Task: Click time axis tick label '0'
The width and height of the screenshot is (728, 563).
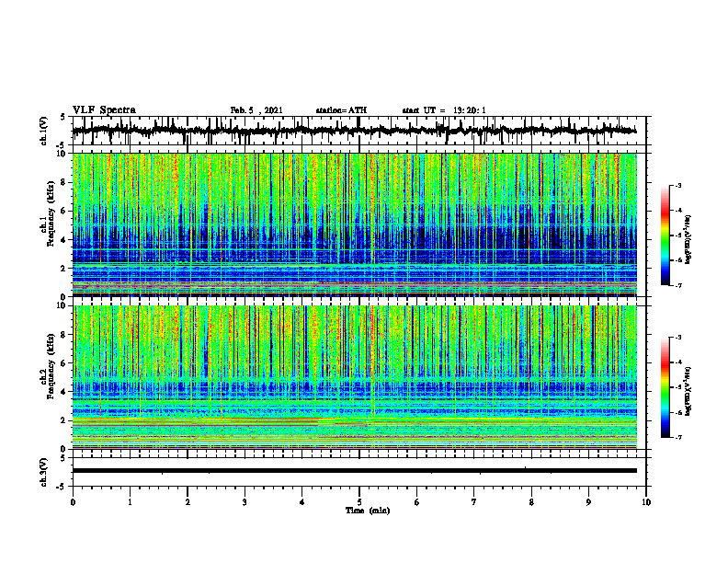Action: (73, 502)
